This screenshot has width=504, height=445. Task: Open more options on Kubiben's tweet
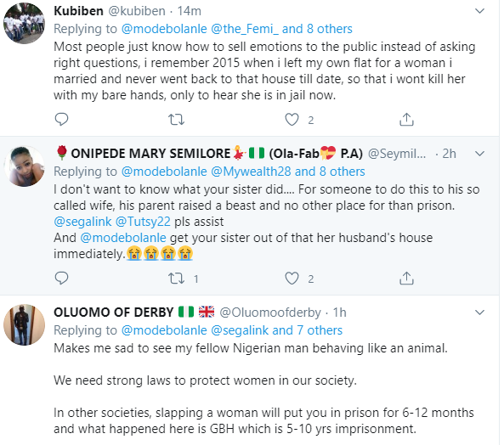tap(479, 11)
